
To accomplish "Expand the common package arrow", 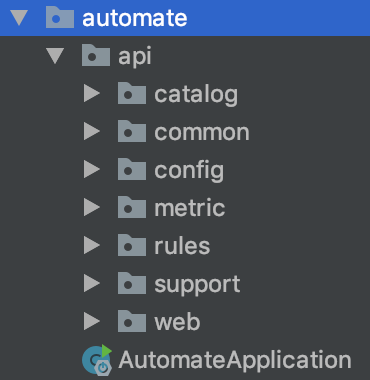I will click(x=92, y=132).
